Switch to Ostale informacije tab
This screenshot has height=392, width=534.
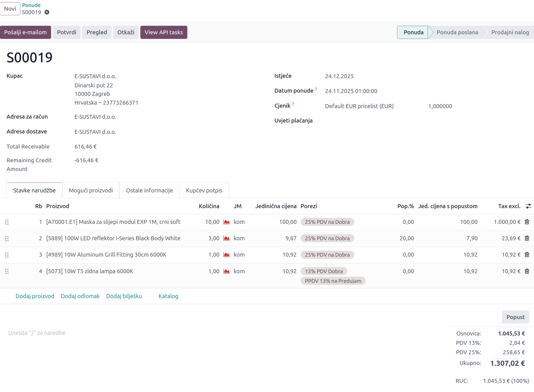tap(149, 191)
